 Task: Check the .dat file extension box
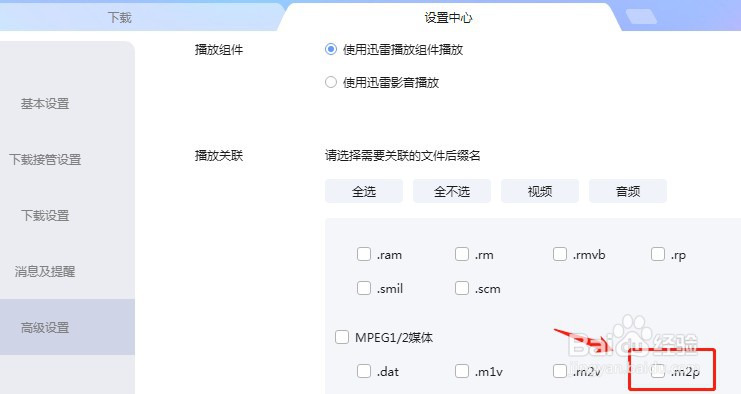(x=364, y=371)
